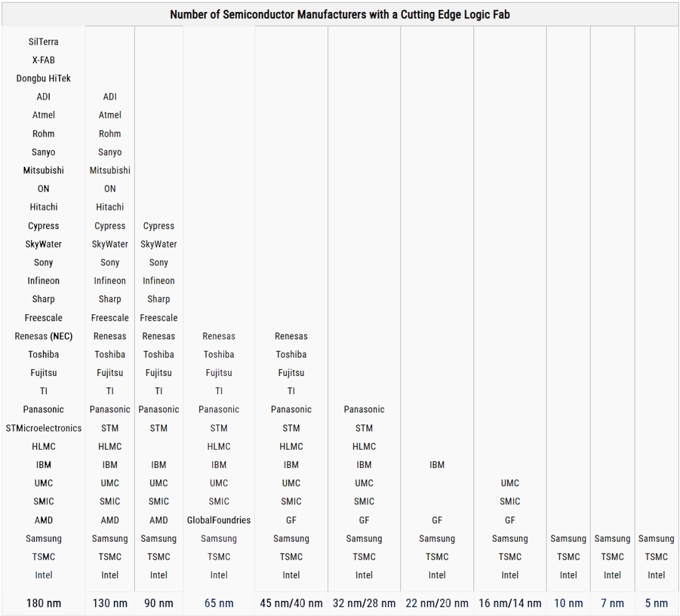680x616 pixels.
Task: Click the 16 nm/14 nm column label
Action: (509, 603)
